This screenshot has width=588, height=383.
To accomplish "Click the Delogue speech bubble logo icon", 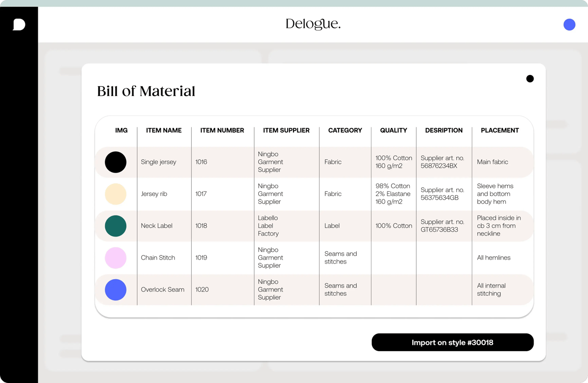I will [x=19, y=24].
